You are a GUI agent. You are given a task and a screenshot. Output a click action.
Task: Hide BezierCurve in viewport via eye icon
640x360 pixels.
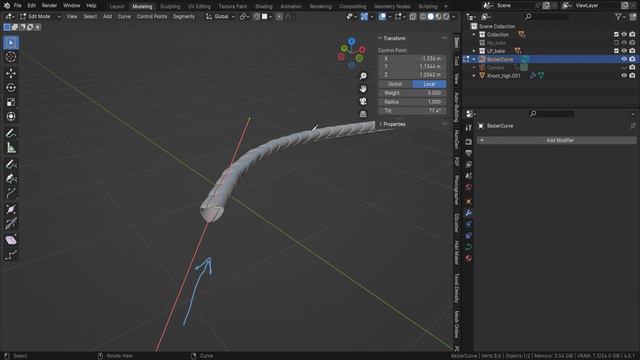click(x=624, y=59)
